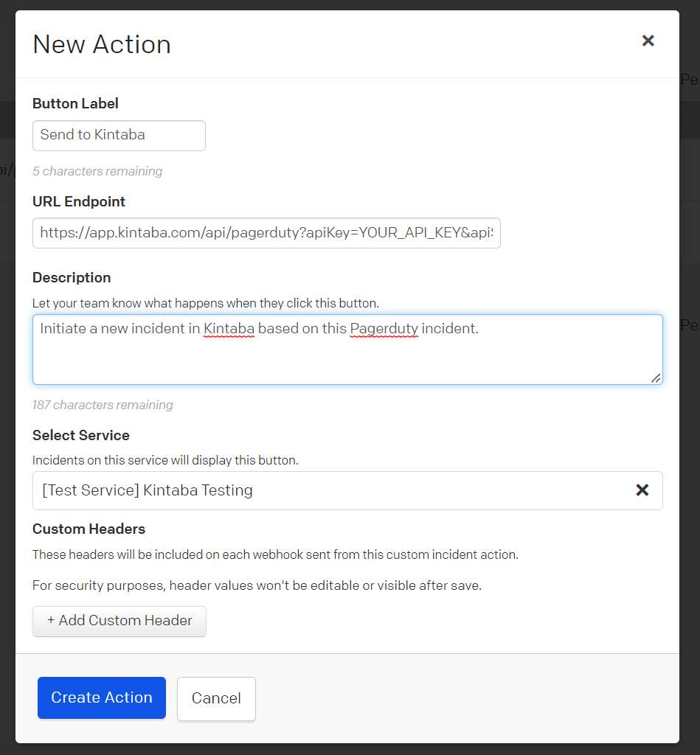Place cursor in the Description textarea
The image size is (700, 755).
pos(347,349)
